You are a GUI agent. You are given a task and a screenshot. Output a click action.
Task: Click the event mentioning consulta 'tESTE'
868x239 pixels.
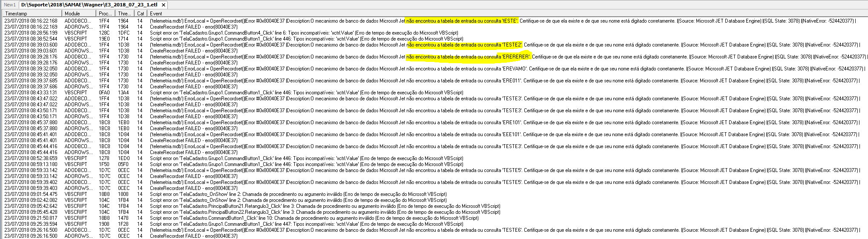click(x=503, y=21)
